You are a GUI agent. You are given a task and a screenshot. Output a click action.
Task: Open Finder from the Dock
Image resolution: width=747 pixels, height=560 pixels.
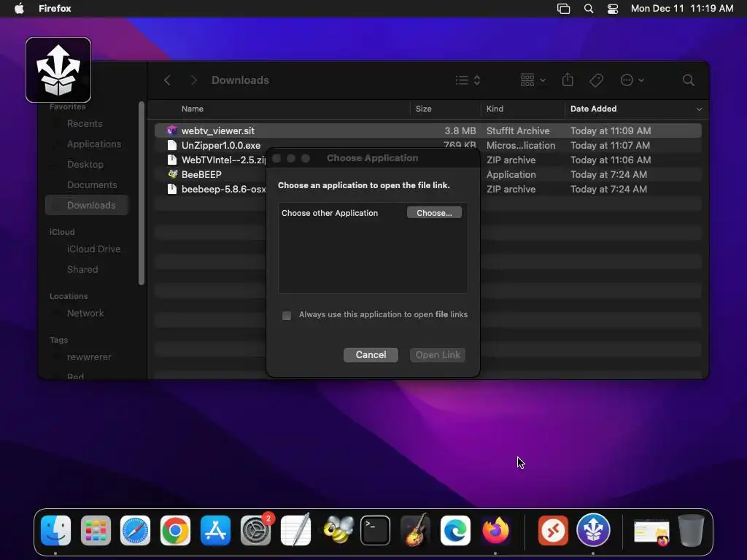55,530
